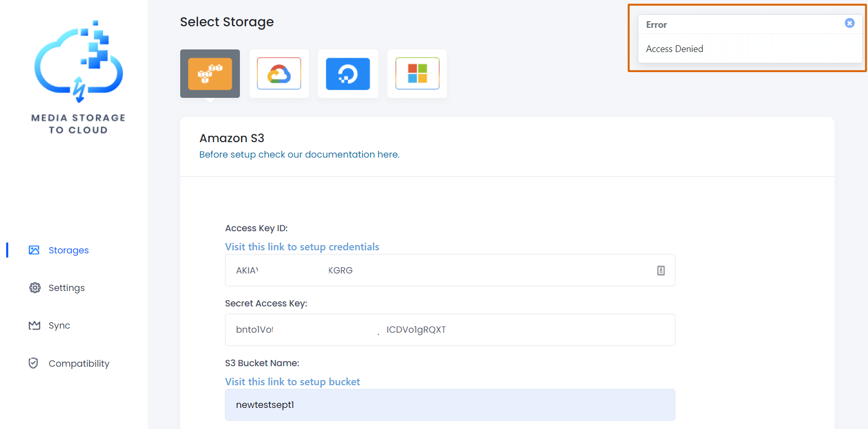Open the documentation here link
The width and height of the screenshot is (868, 429).
tap(299, 155)
